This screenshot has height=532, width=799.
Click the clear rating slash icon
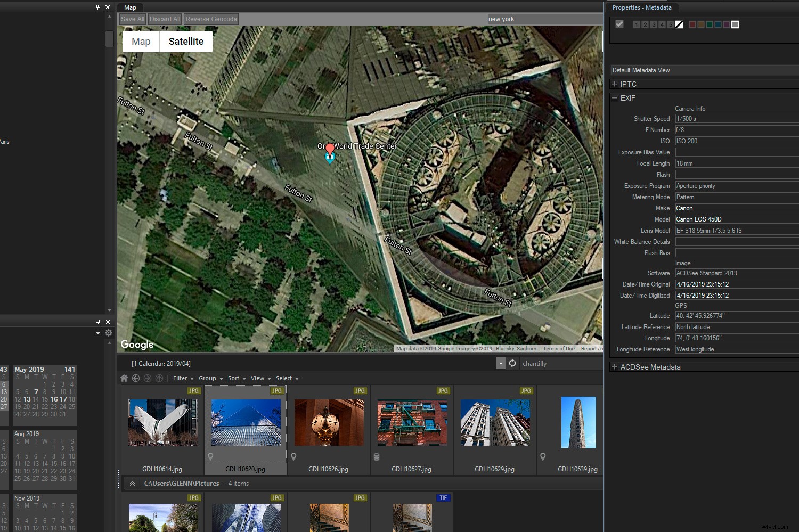(x=679, y=24)
